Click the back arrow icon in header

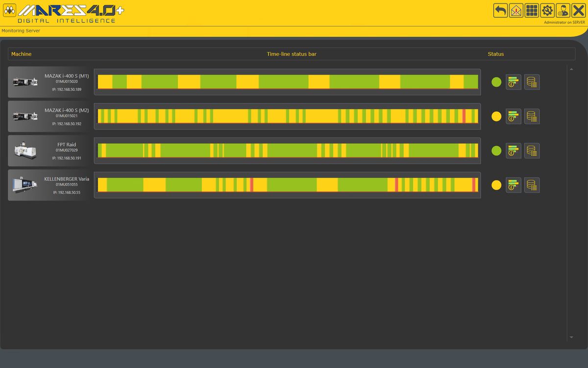[500, 10]
